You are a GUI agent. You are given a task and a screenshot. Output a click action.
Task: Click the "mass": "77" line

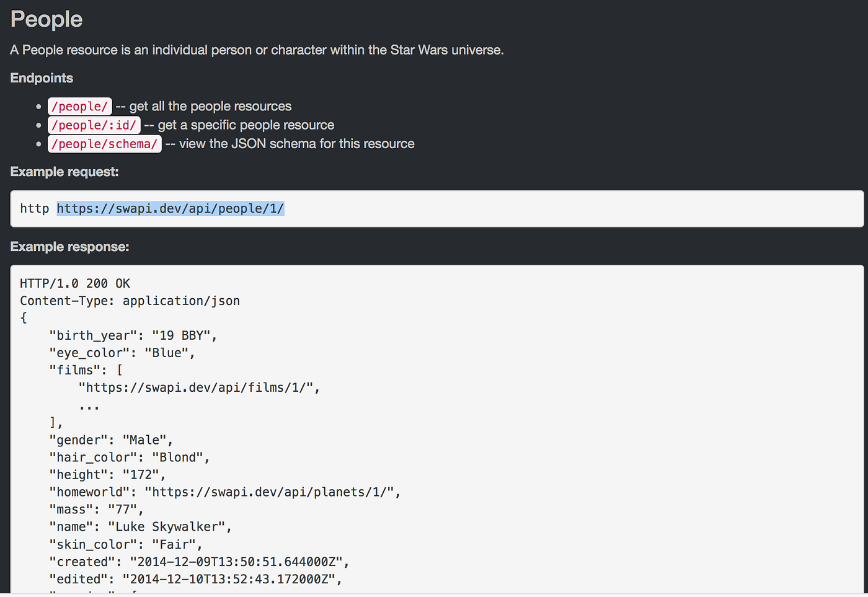pyautogui.click(x=96, y=510)
